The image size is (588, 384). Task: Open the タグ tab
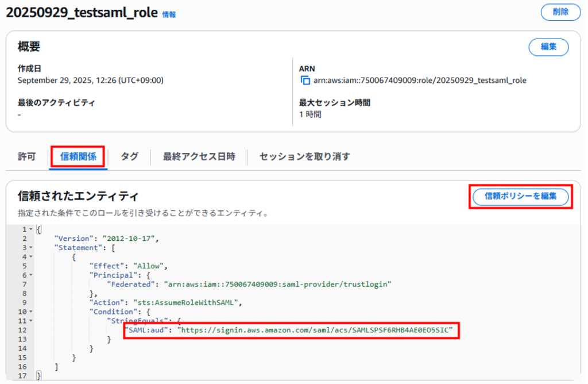click(129, 157)
